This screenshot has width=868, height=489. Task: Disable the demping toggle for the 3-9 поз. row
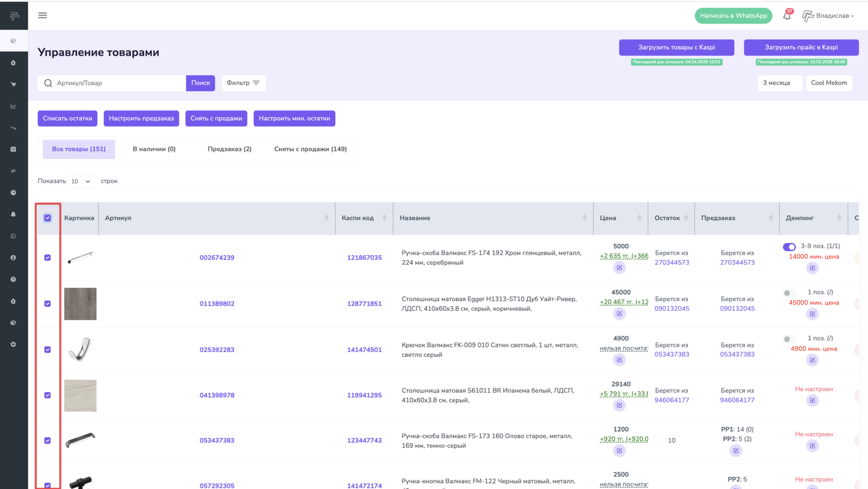789,247
